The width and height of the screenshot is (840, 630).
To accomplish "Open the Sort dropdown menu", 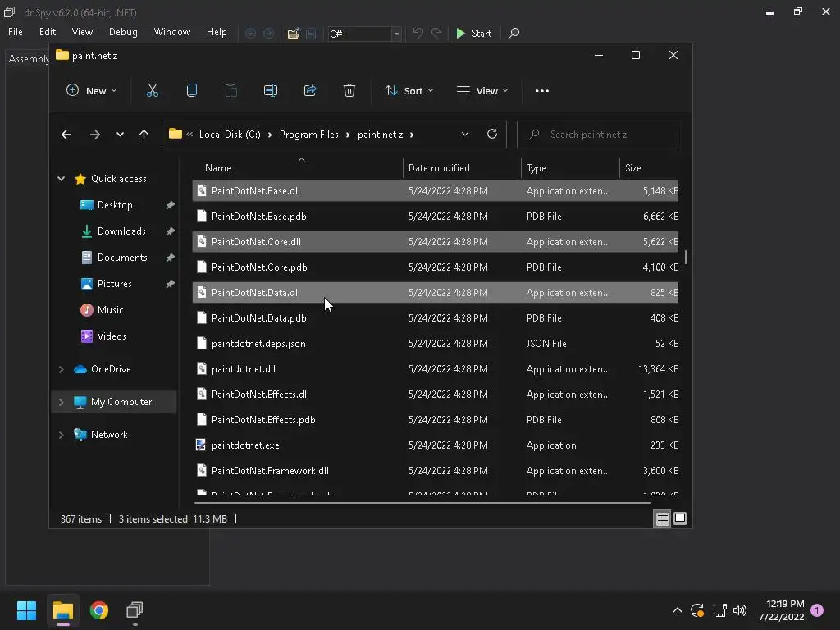I will [x=409, y=90].
